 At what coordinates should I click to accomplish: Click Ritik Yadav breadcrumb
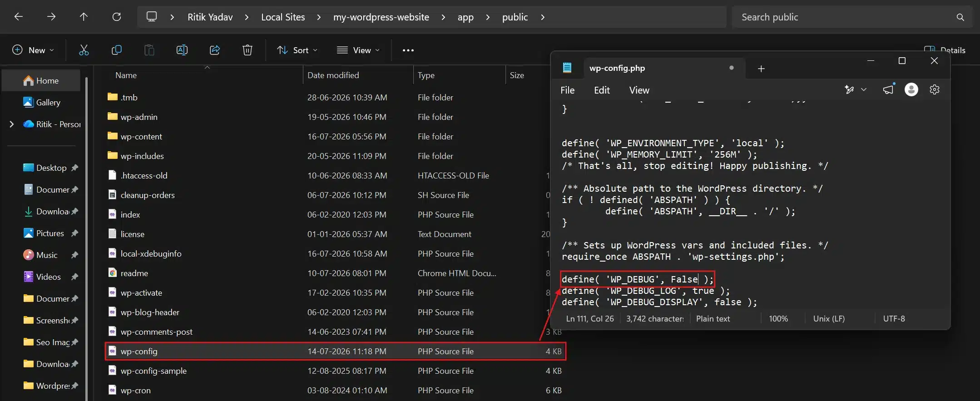(x=210, y=17)
